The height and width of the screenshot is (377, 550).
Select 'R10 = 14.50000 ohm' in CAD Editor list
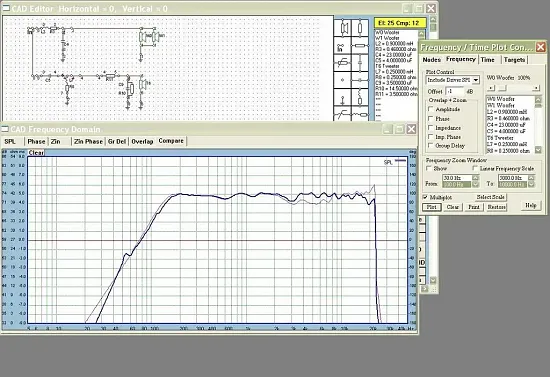[396, 88]
